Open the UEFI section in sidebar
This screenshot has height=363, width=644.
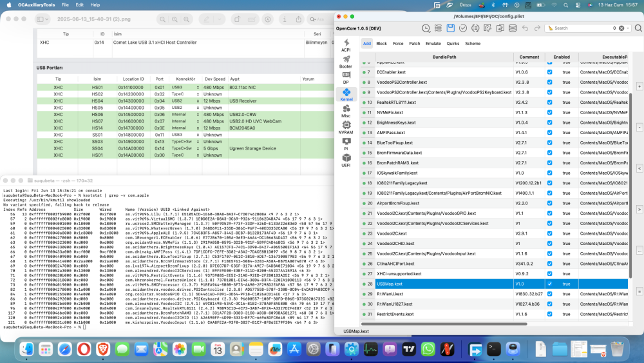click(346, 161)
